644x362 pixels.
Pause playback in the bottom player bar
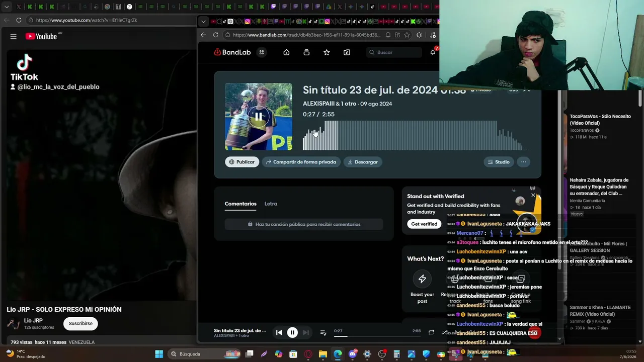[292, 332]
